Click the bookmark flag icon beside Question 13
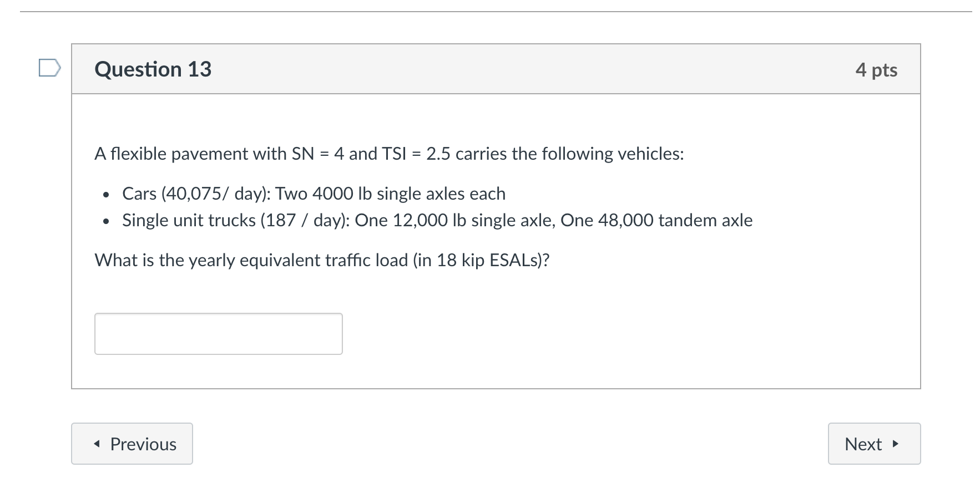Screen dimensions: 980x498 [49, 68]
